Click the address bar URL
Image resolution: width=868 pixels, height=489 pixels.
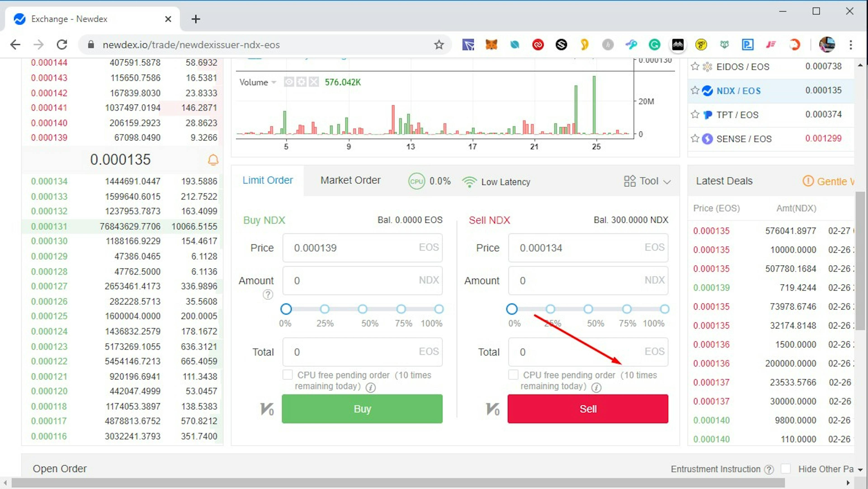coord(191,45)
